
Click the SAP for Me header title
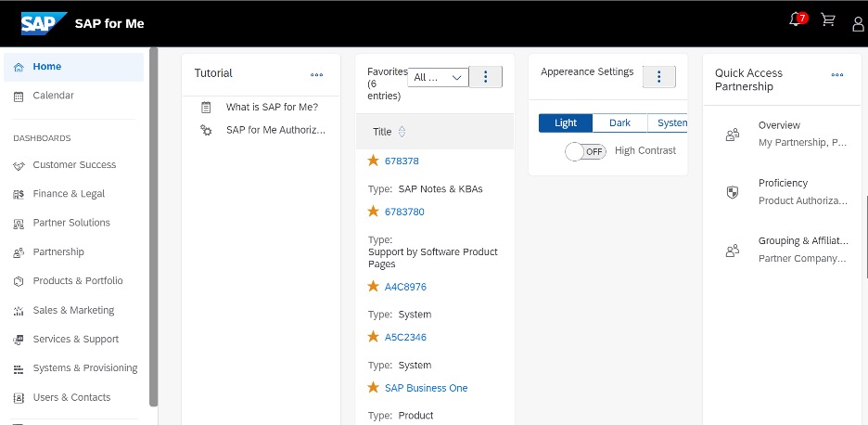(109, 24)
